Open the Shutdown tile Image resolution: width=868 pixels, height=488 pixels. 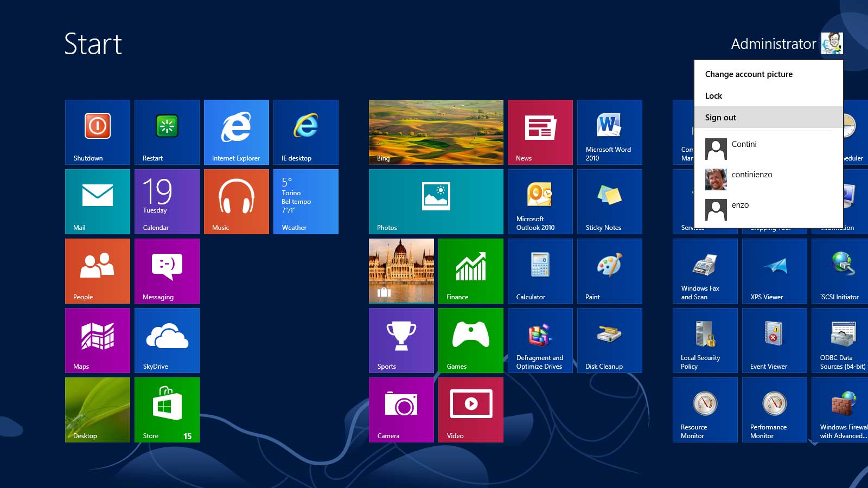[x=98, y=132]
